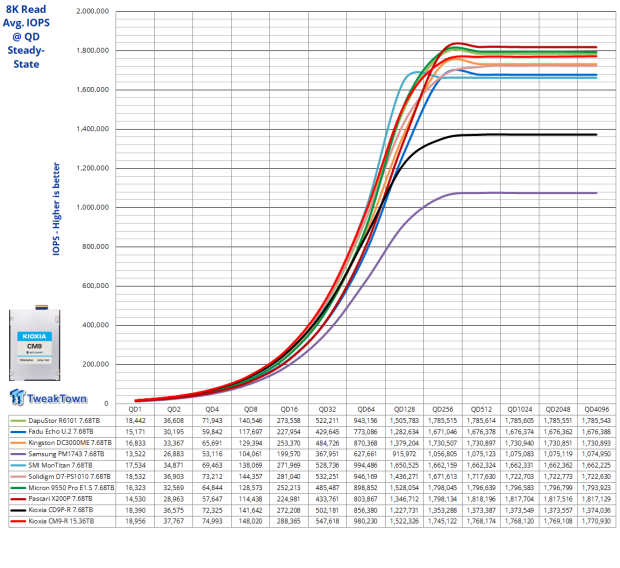Click the 1,800,000 y-axis label
This screenshot has width=620, height=568.
point(93,51)
